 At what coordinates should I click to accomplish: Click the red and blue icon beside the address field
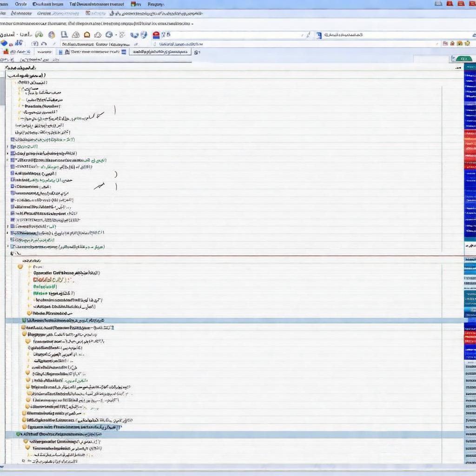click(156, 35)
